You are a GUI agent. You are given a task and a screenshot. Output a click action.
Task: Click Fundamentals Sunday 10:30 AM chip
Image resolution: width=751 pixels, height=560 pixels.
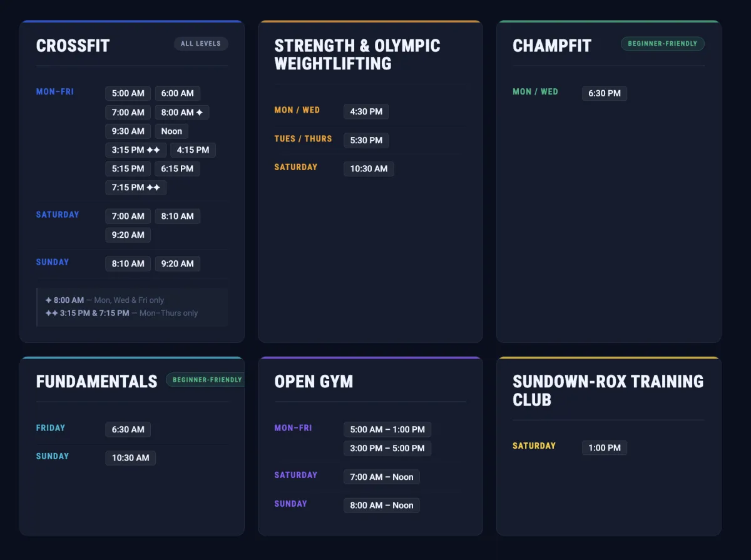(130, 457)
